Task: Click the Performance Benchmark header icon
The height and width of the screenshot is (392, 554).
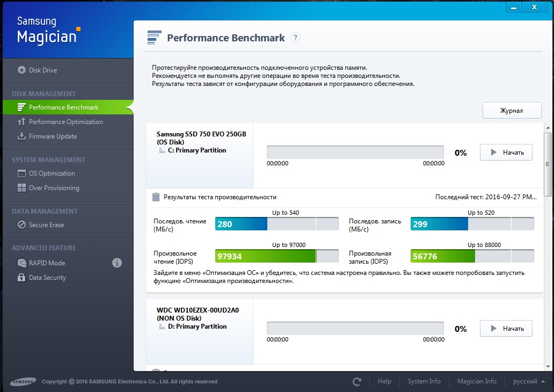Action: tap(155, 38)
